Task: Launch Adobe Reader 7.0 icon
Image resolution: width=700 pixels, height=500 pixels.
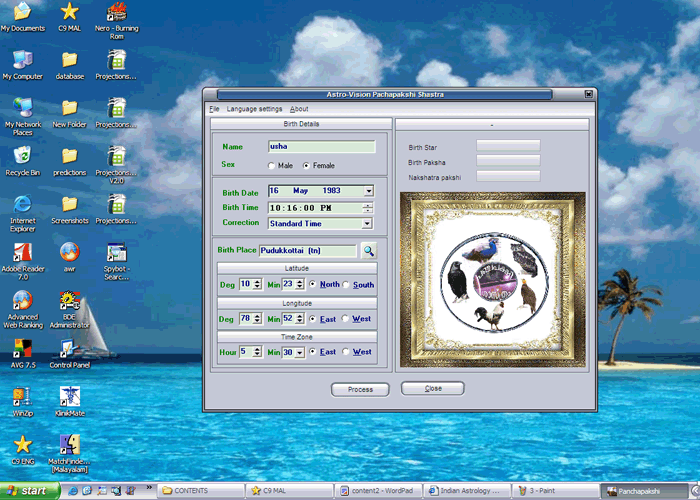Action: pos(23,262)
